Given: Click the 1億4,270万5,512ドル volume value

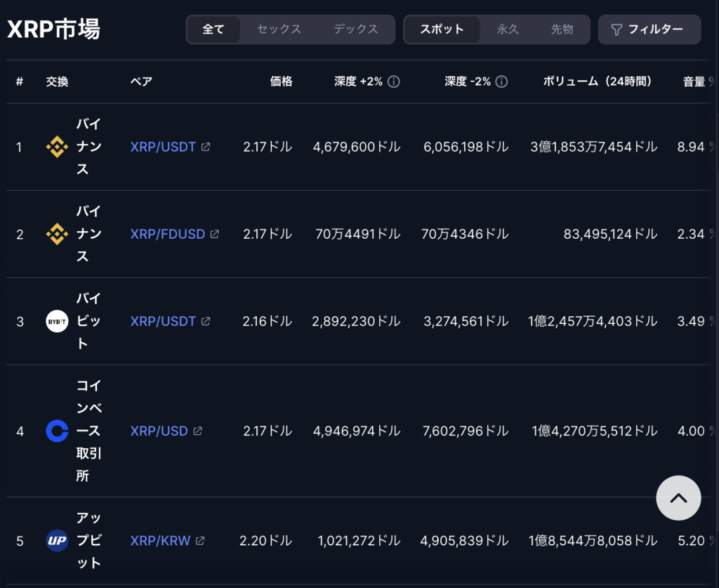Looking at the screenshot, I should 594,431.
